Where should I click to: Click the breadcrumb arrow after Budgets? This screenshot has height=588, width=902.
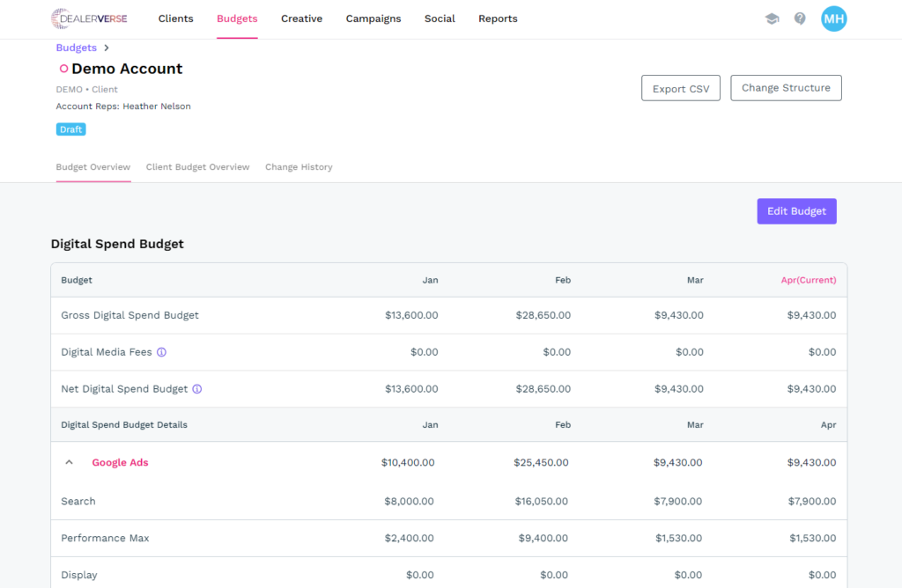107,48
